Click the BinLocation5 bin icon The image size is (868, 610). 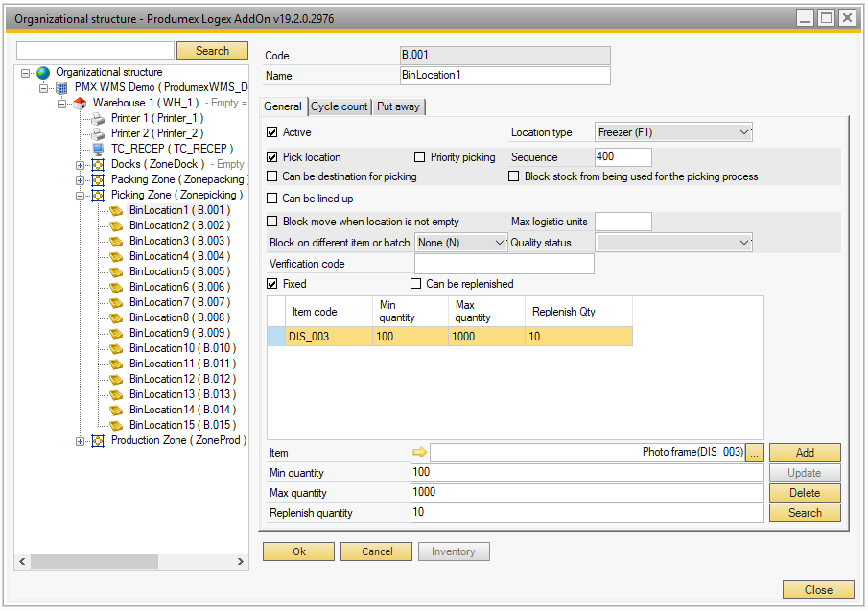point(116,272)
